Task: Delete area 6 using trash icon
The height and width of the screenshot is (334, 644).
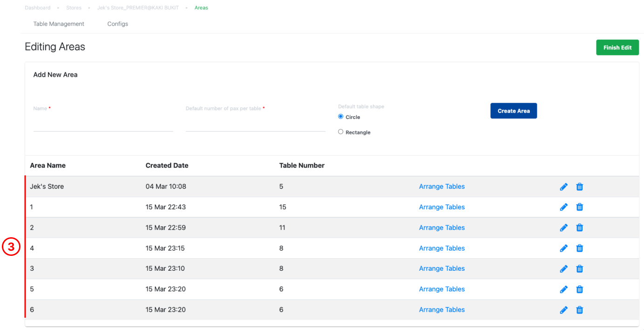Action: [x=579, y=309]
